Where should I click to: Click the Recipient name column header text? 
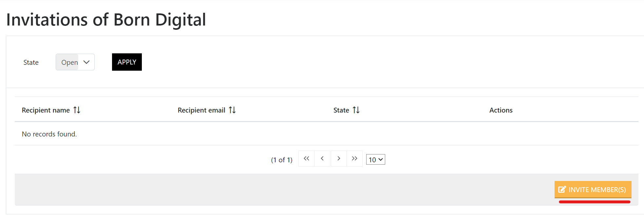coord(46,110)
